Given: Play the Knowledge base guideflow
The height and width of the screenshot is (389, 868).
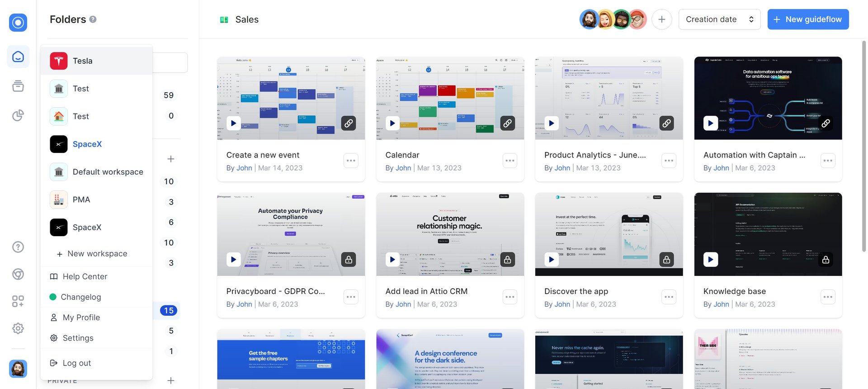Looking at the screenshot, I should (x=711, y=260).
